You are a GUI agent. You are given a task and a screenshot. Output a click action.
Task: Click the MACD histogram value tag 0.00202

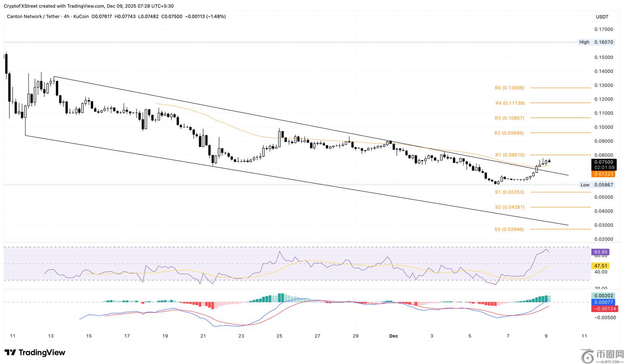click(604, 296)
